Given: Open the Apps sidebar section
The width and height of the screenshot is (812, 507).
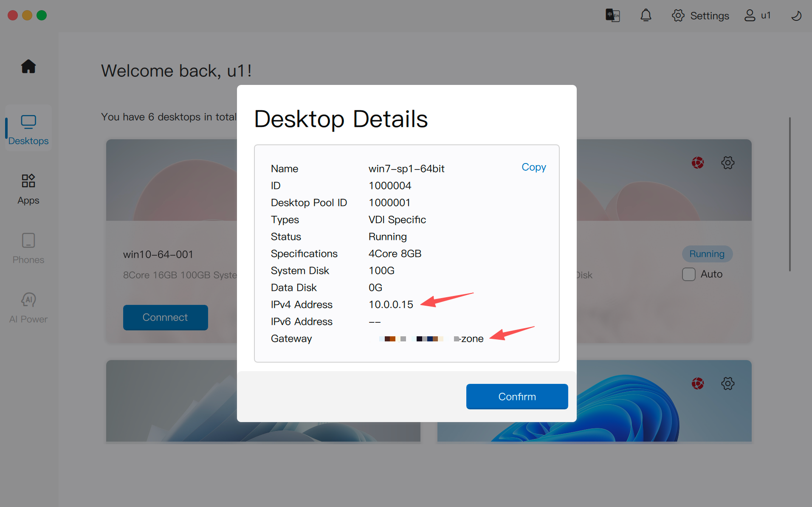Looking at the screenshot, I should pyautogui.click(x=28, y=189).
